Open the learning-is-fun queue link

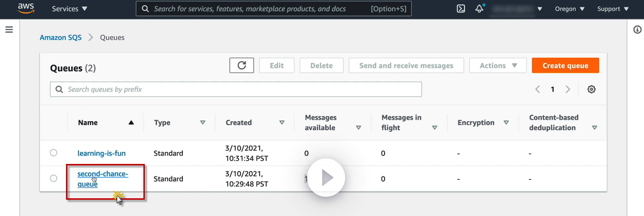[101, 153]
